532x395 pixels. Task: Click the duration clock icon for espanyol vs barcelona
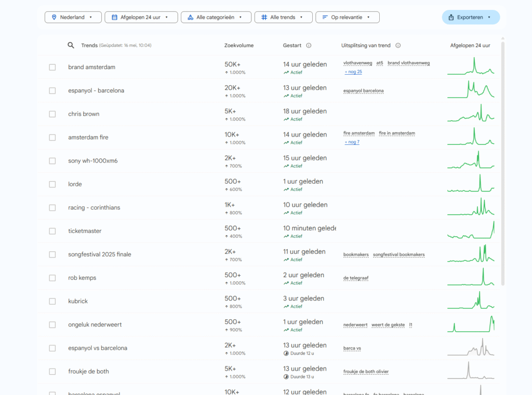pos(286,353)
